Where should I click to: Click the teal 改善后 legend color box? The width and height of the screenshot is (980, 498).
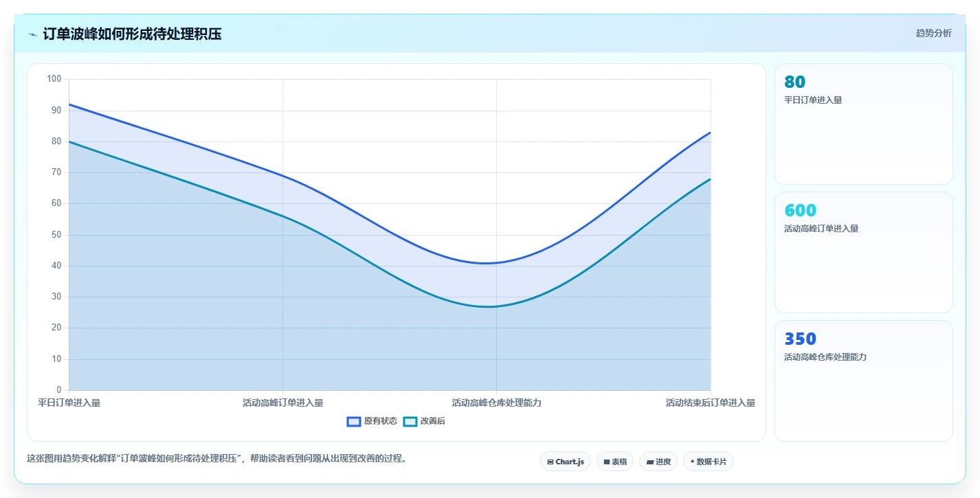(x=410, y=421)
